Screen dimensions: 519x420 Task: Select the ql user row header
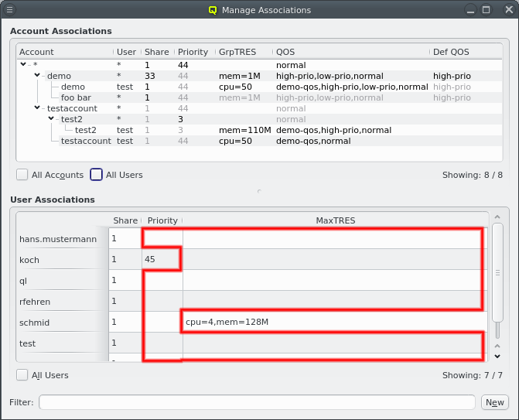tap(62, 280)
